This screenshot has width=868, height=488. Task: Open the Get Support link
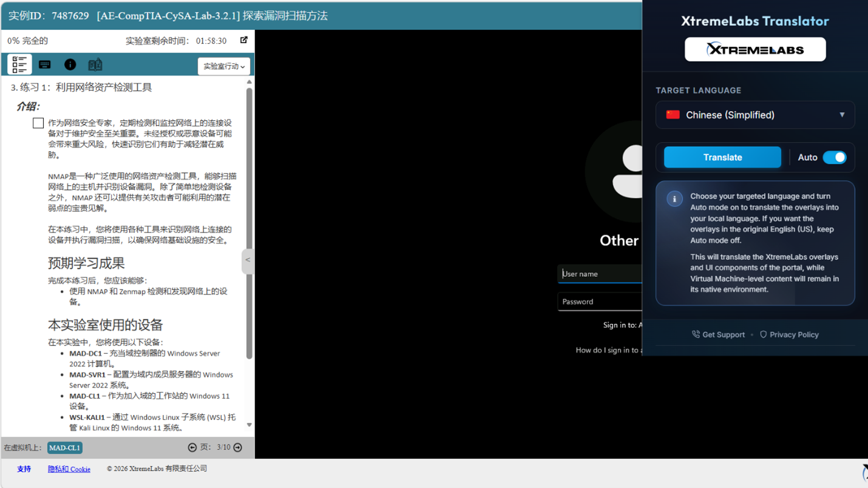[x=718, y=334]
